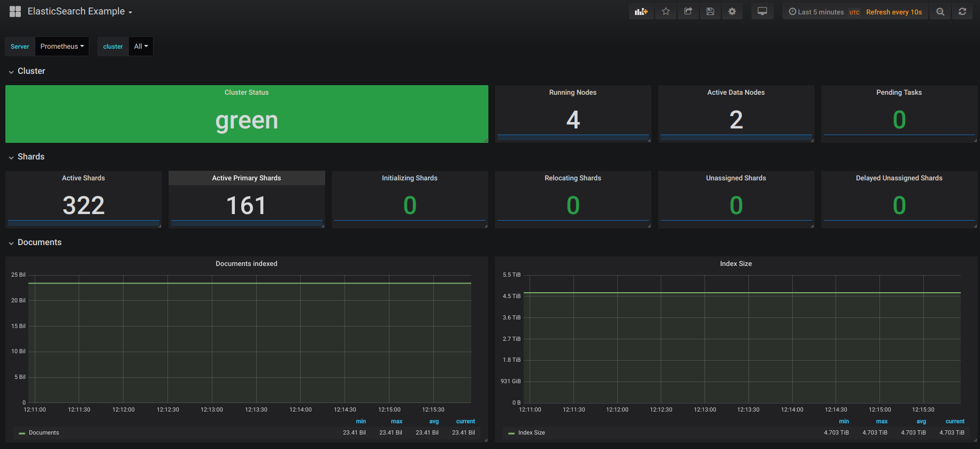Open the Last 5 minutes time picker

click(820, 12)
